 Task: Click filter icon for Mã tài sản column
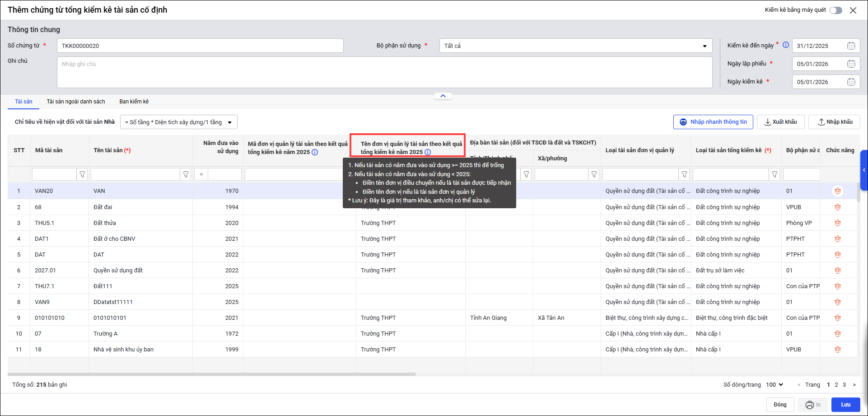(82, 174)
